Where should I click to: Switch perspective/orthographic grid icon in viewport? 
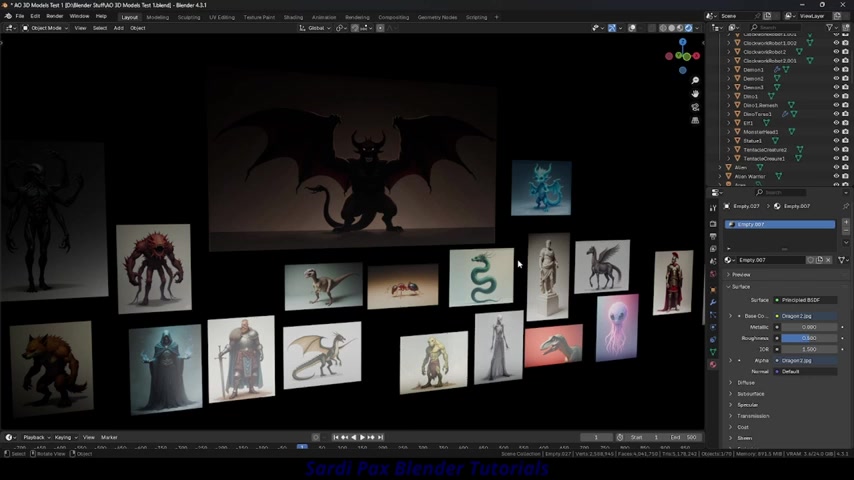coord(695,120)
